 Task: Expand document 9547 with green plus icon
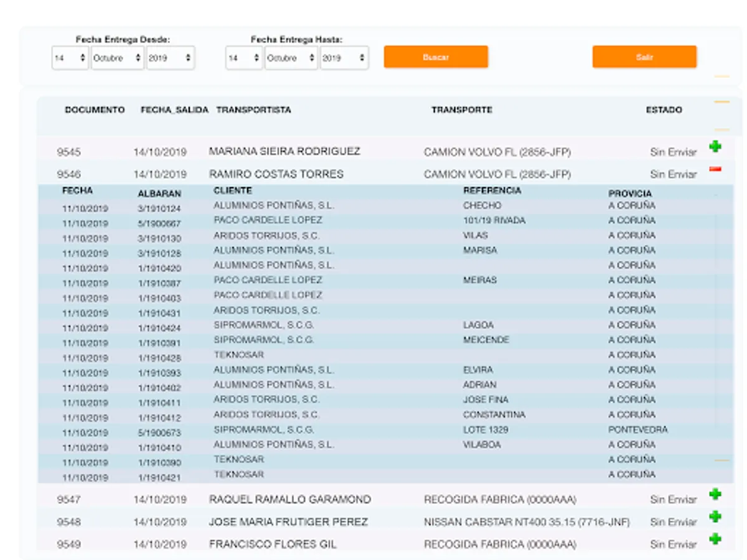click(715, 495)
